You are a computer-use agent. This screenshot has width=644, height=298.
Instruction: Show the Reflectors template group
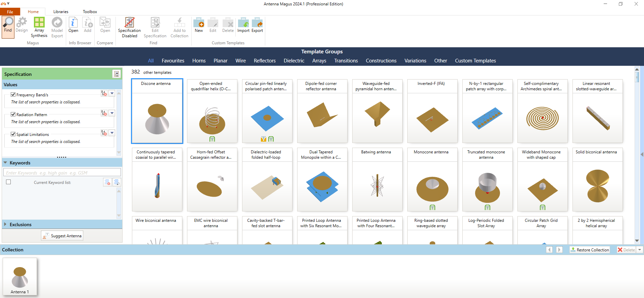click(x=265, y=61)
